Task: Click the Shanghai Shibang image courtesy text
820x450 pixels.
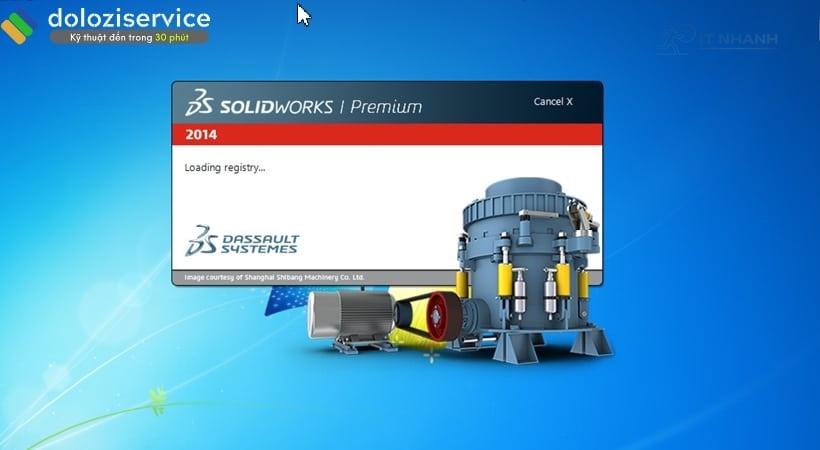Action: (x=275, y=277)
